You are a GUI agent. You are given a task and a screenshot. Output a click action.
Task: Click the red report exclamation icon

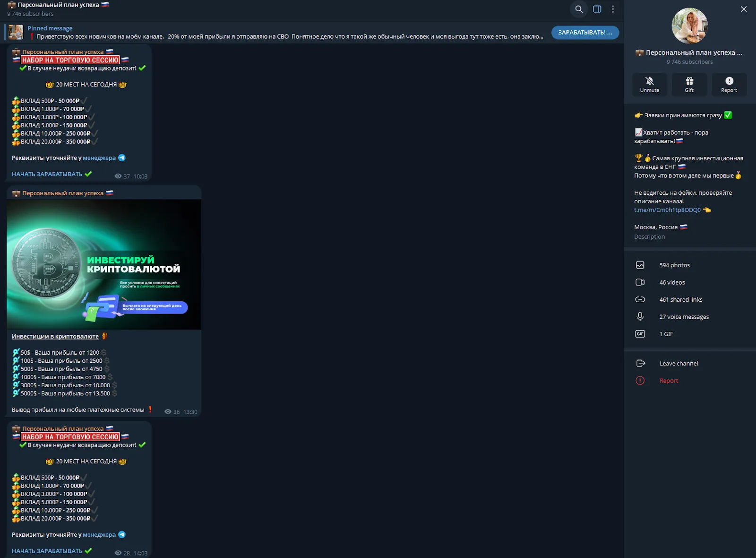tap(640, 381)
